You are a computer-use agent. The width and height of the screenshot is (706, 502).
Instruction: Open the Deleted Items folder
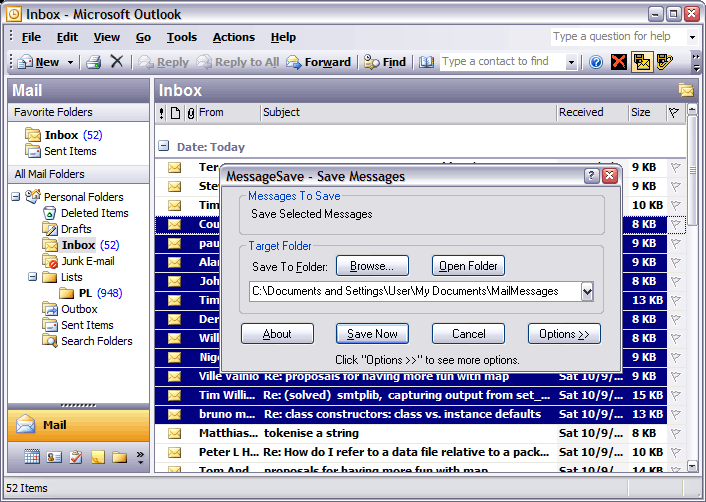tap(86, 213)
